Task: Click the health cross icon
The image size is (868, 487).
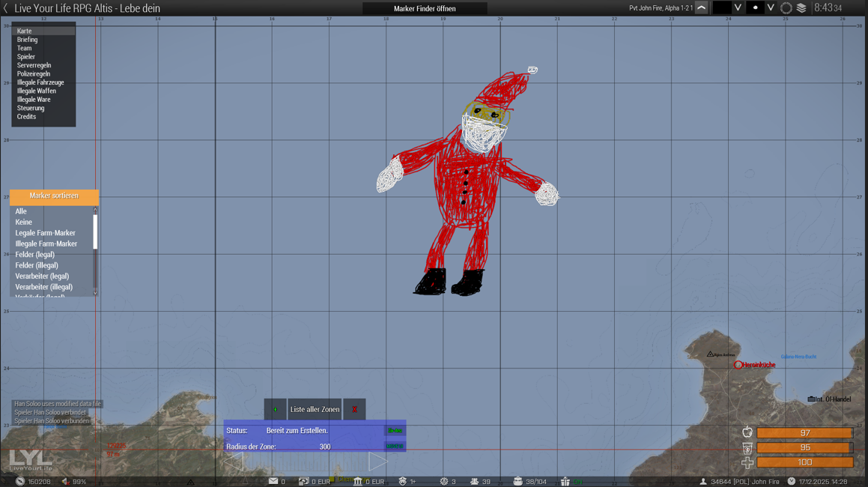Action: click(x=747, y=462)
